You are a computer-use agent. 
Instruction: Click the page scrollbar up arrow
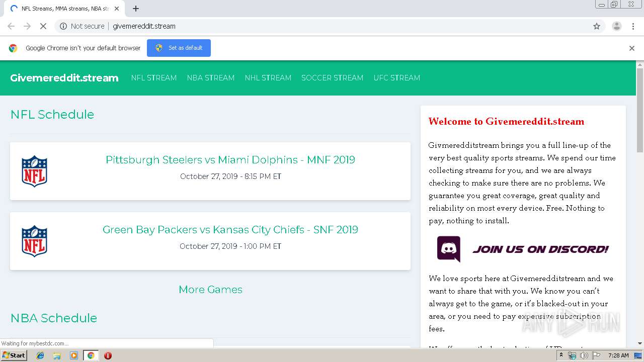[640, 64]
